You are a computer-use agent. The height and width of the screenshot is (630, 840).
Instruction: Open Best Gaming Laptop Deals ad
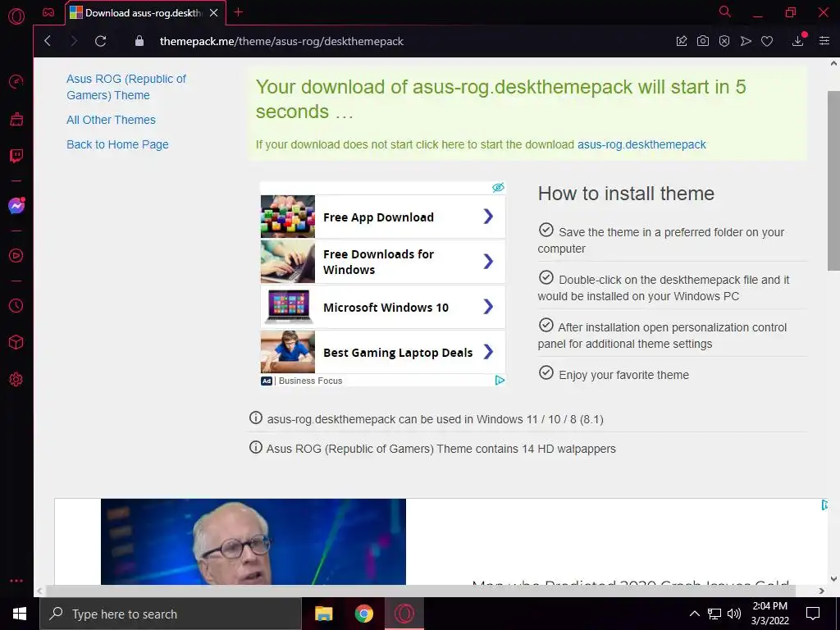(382, 352)
